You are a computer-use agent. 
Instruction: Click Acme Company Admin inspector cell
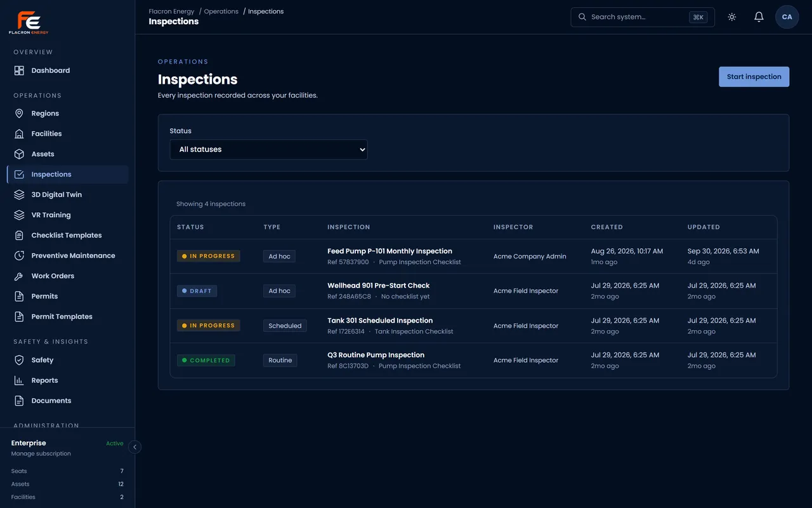click(x=530, y=257)
